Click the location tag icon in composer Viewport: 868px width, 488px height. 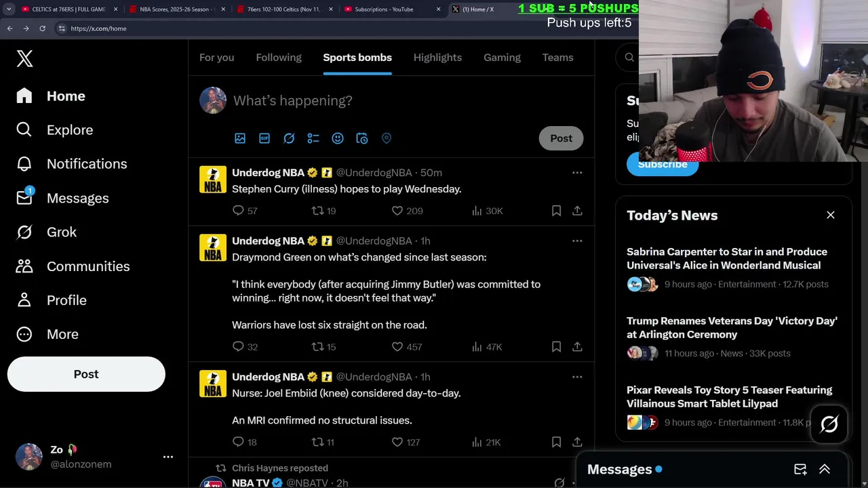387,138
